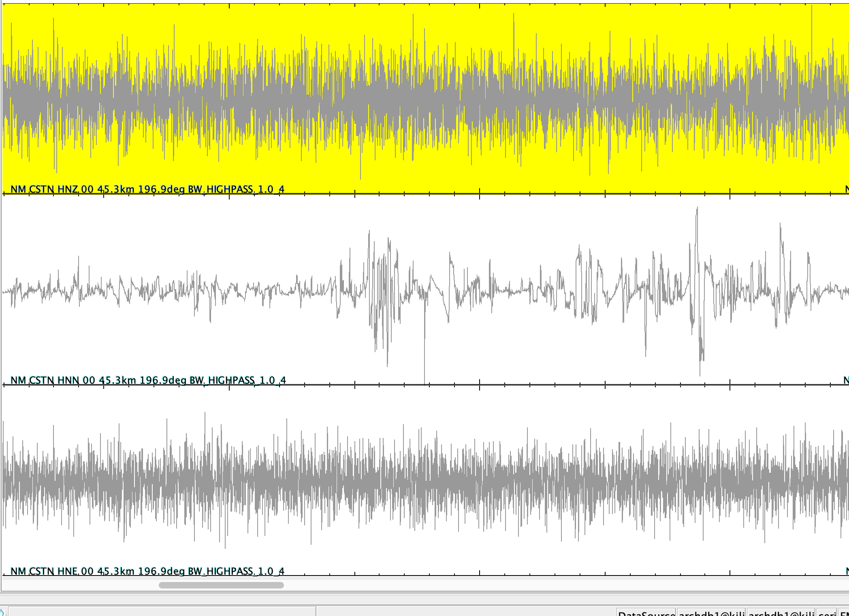Grab the horizontal scrollbar thumb
Screen dimensions: 849x616
(221, 585)
